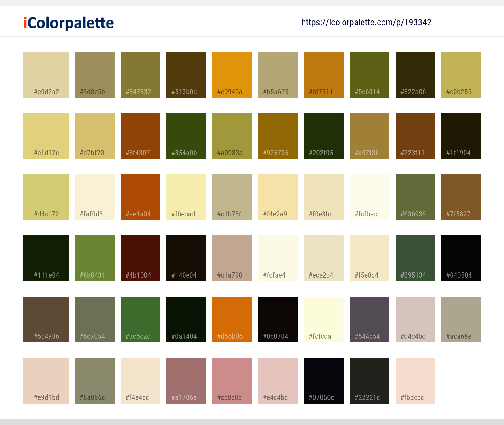Click the #e0940a orange swatch
This screenshot has width=504, height=425.
point(232,75)
